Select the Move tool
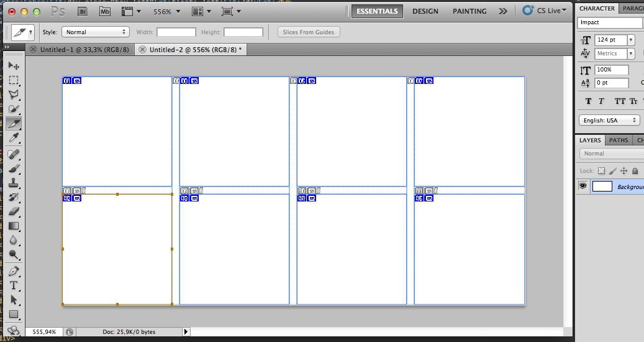The image size is (644, 342). coord(14,65)
